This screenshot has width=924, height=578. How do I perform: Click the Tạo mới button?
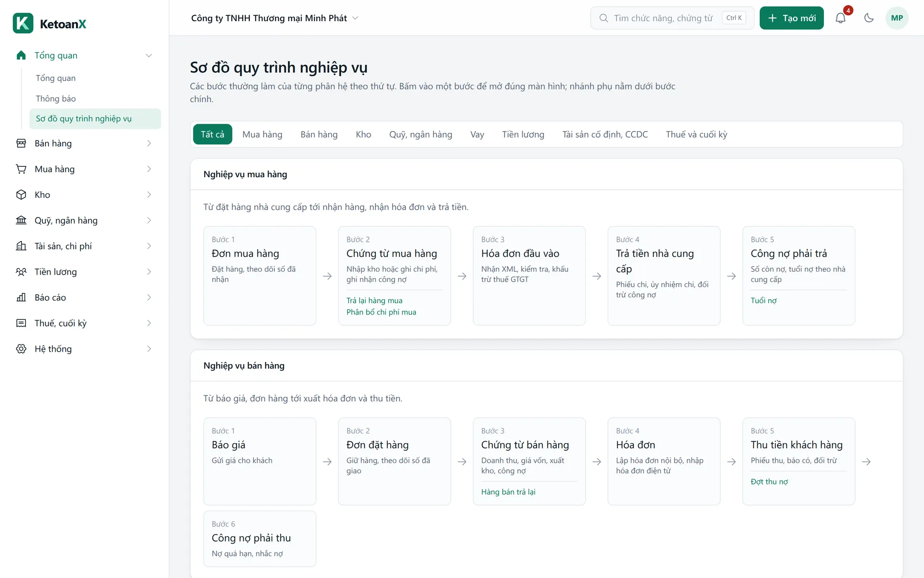tap(792, 18)
